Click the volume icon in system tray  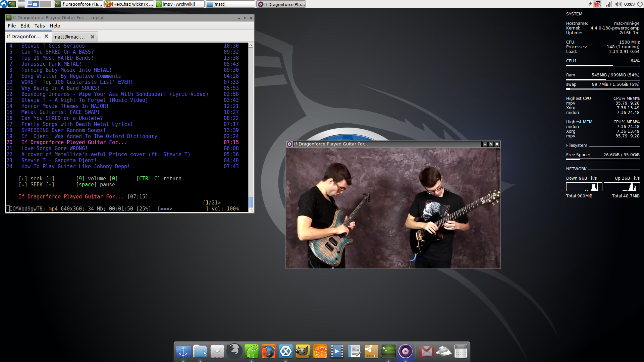click(x=618, y=4)
